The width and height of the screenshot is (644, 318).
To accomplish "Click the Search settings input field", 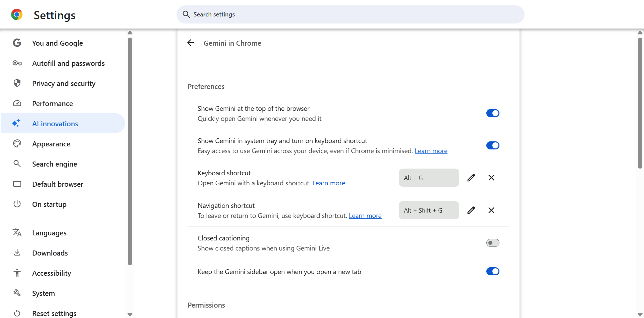I will [x=351, y=14].
